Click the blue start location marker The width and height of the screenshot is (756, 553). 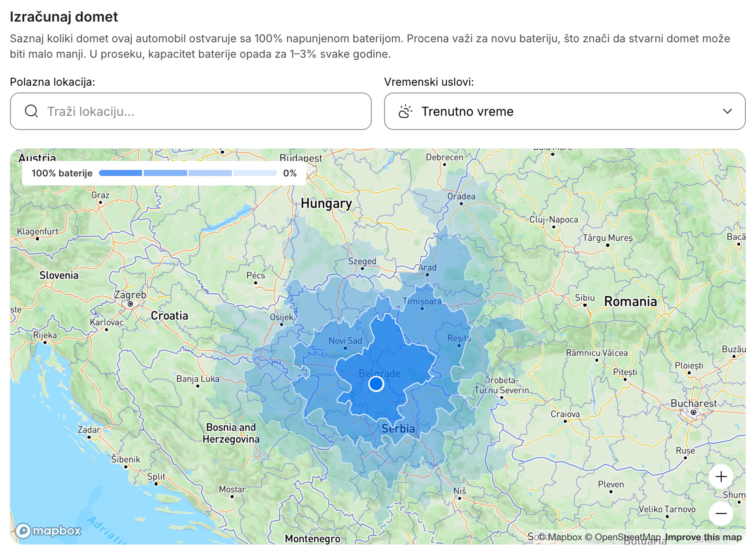[376, 384]
